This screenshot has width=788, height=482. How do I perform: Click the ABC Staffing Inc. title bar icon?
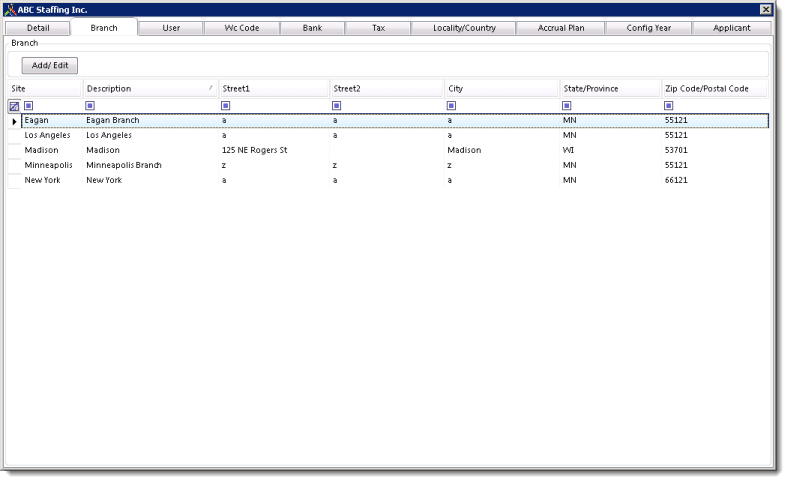click(10, 9)
